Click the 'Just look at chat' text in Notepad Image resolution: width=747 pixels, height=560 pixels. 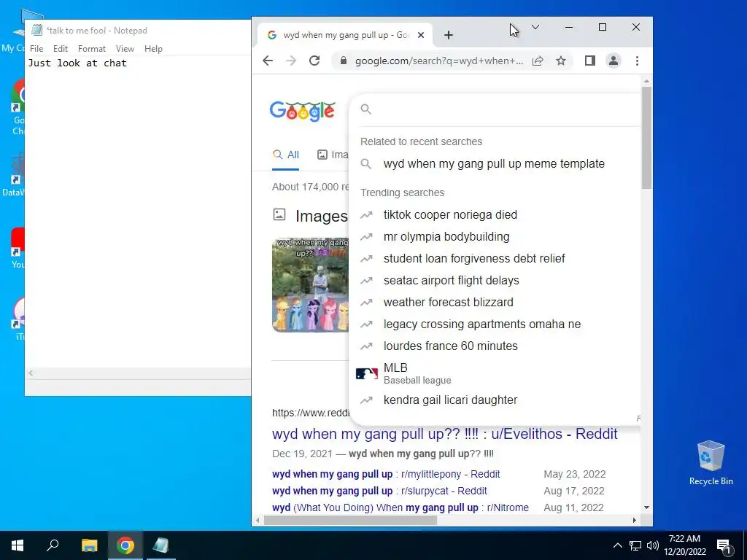(x=77, y=63)
